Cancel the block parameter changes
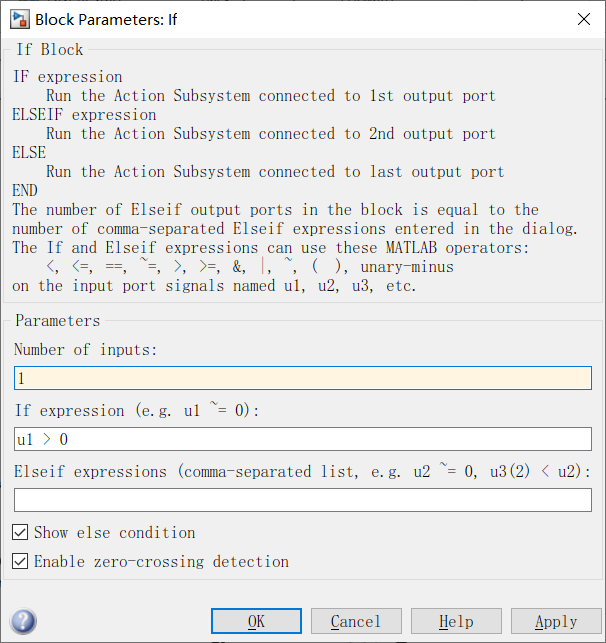 click(356, 622)
